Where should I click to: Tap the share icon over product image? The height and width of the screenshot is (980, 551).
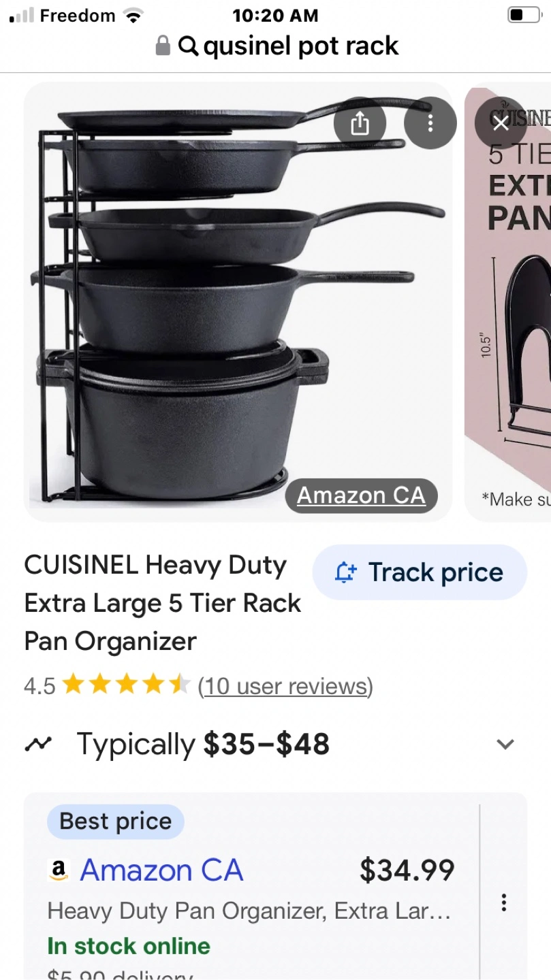[360, 123]
